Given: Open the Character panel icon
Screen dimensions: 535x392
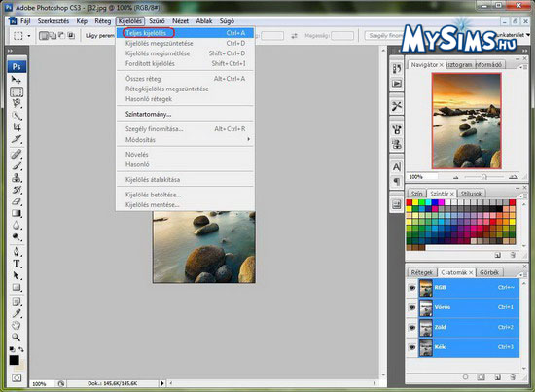Looking at the screenshot, I should [x=397, y=167].
